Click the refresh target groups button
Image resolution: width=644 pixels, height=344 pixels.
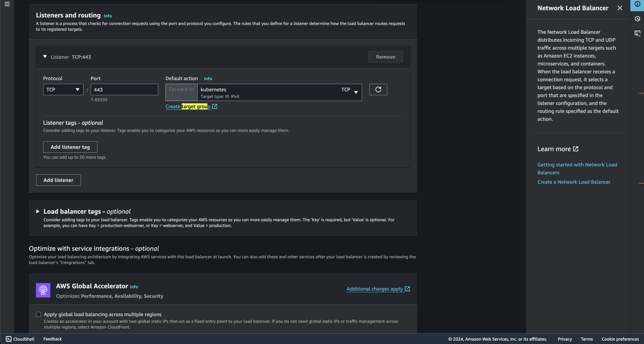click(378, 90)
